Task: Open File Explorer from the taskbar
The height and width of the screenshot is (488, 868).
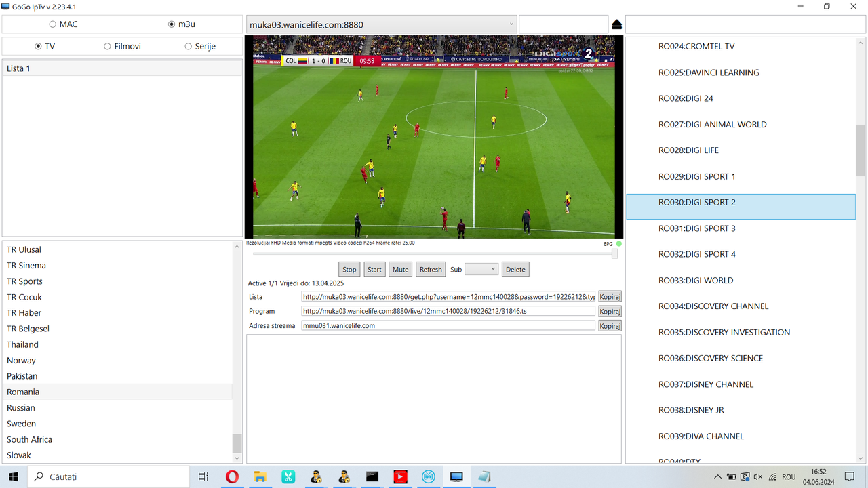Action: pyautogui.click(x=260, y=476)
